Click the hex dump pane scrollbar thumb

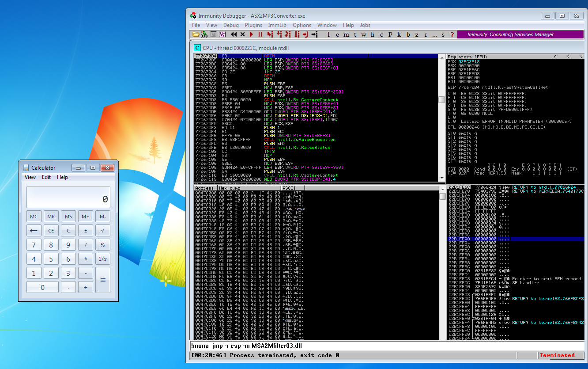(x=442, y=196)
